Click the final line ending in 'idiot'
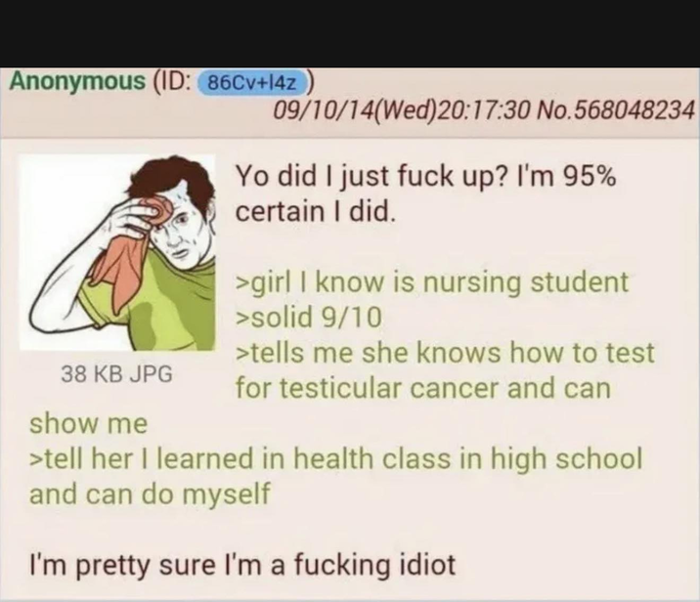The width and height of the screenshot is (700, 602). [x=242, y=566]
